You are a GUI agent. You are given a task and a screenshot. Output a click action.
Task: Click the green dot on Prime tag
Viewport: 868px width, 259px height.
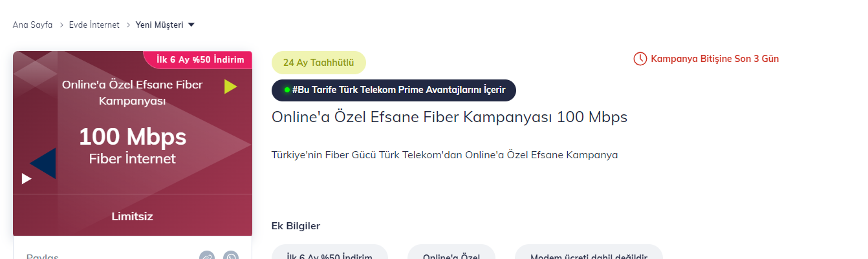point(287,90)
